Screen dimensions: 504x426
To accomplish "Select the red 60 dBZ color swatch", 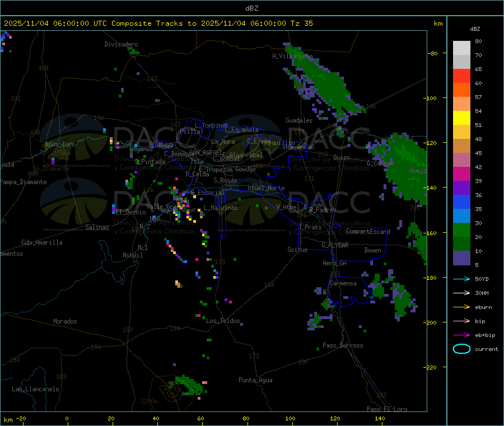I will coord(461,76).
